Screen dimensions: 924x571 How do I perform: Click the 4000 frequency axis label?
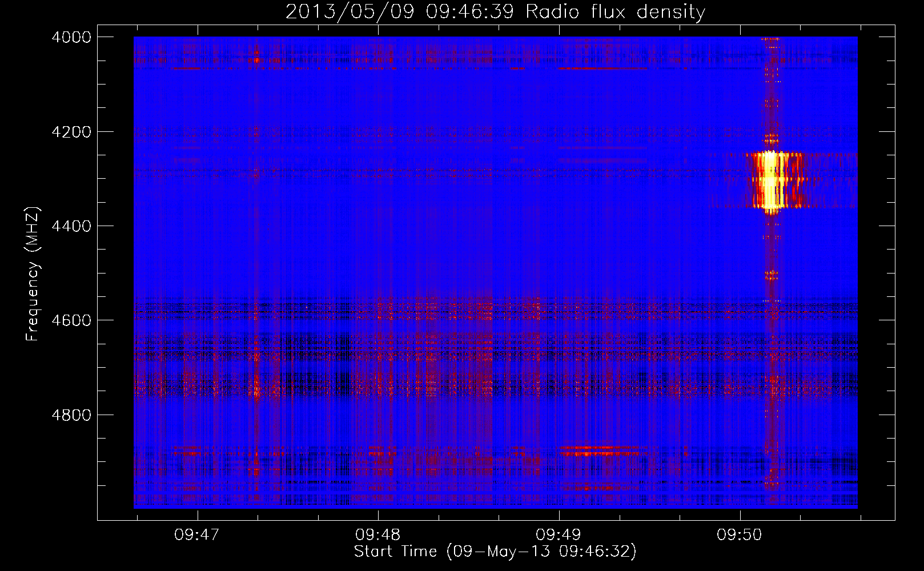[x=71, y=37]
